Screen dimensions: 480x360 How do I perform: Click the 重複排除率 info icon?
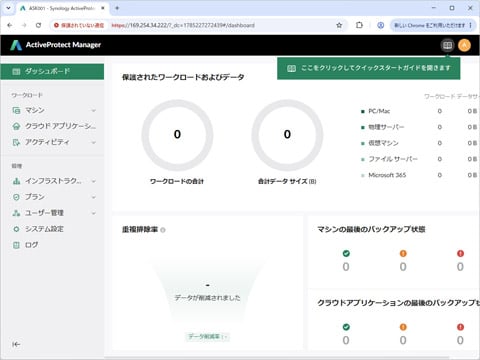[163, 230]
